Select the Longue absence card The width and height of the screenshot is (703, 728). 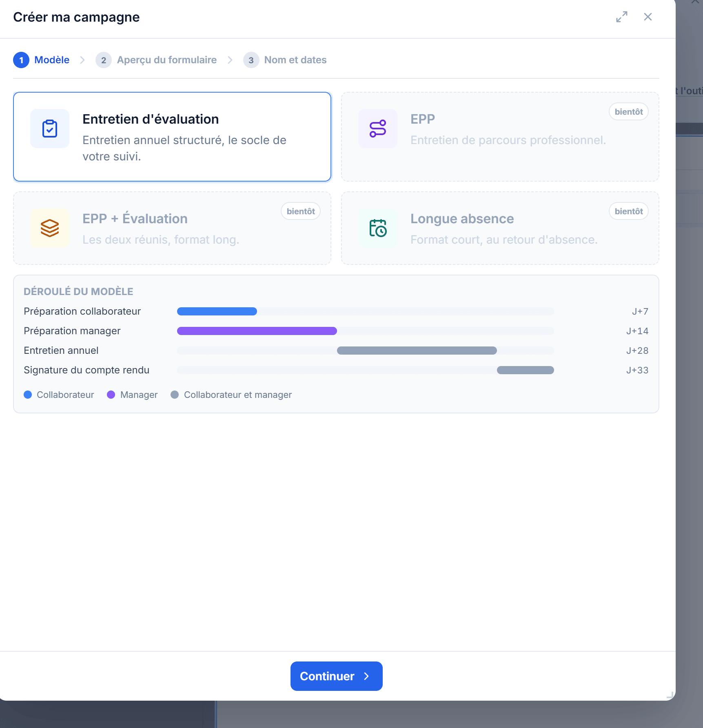500,228
